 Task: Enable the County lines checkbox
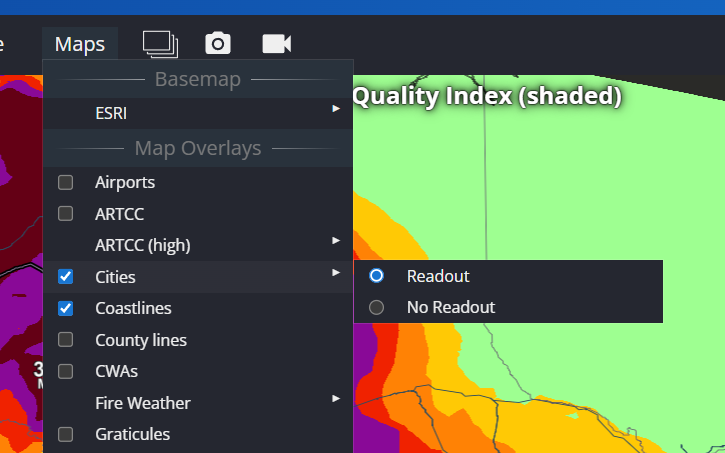(65, 340)
